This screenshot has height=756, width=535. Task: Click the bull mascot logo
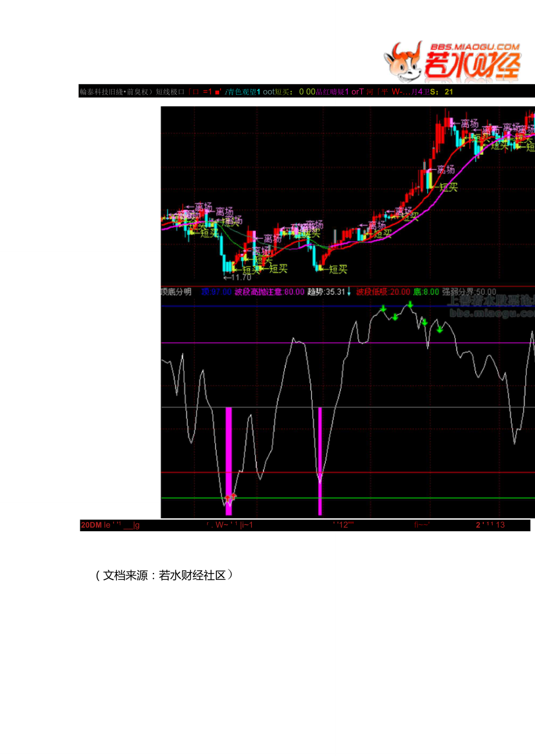(402, 62)
